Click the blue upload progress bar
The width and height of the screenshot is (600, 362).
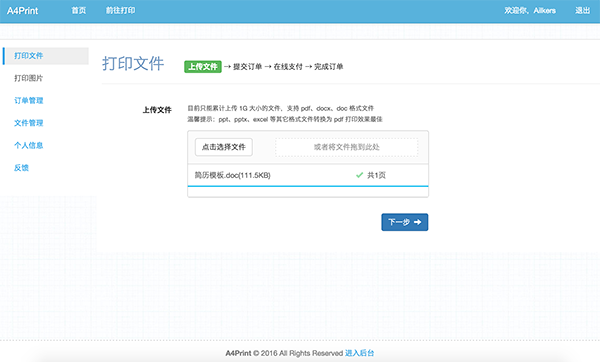pos(308,186)
